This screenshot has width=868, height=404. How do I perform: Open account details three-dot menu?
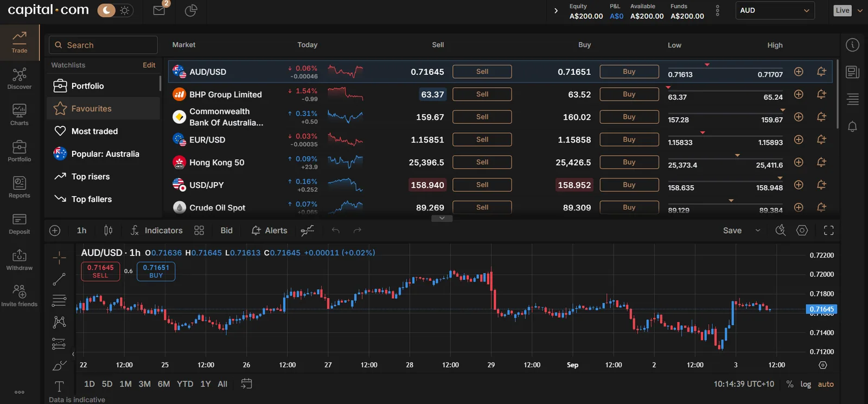pos(717,10)
